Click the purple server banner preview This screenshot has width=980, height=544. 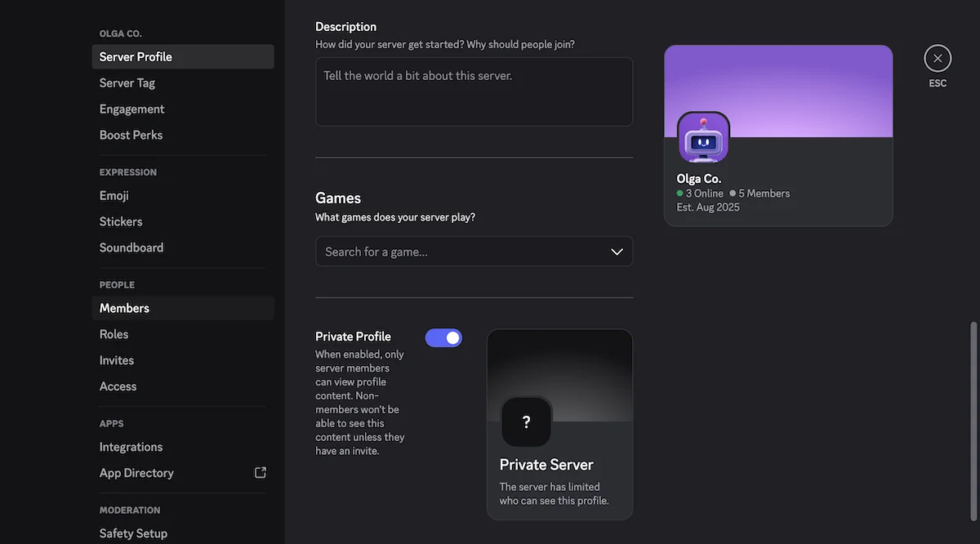pos(778,91)
